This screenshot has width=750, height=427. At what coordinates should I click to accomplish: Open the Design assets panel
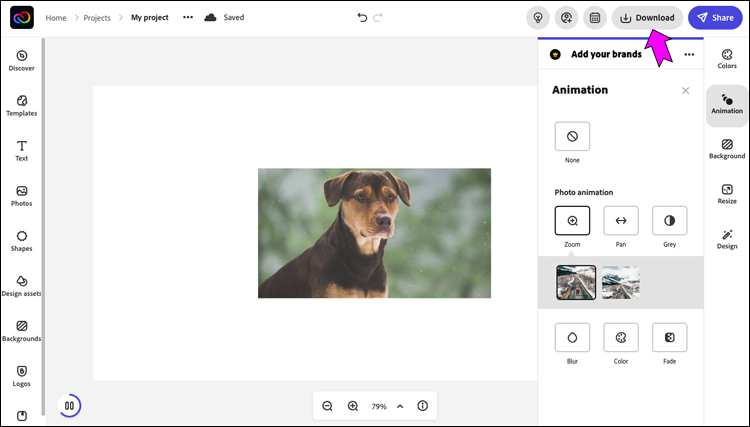(x=21, y=285)
